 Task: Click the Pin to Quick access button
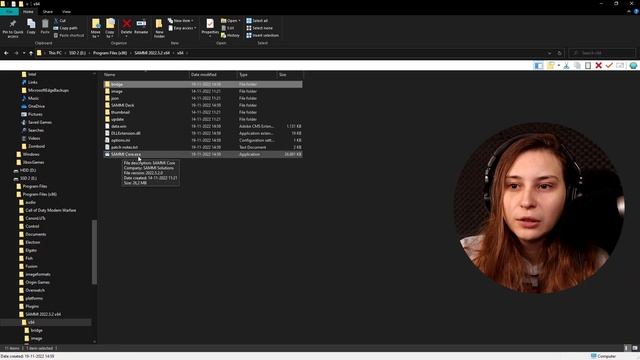(x=13, y=28)
